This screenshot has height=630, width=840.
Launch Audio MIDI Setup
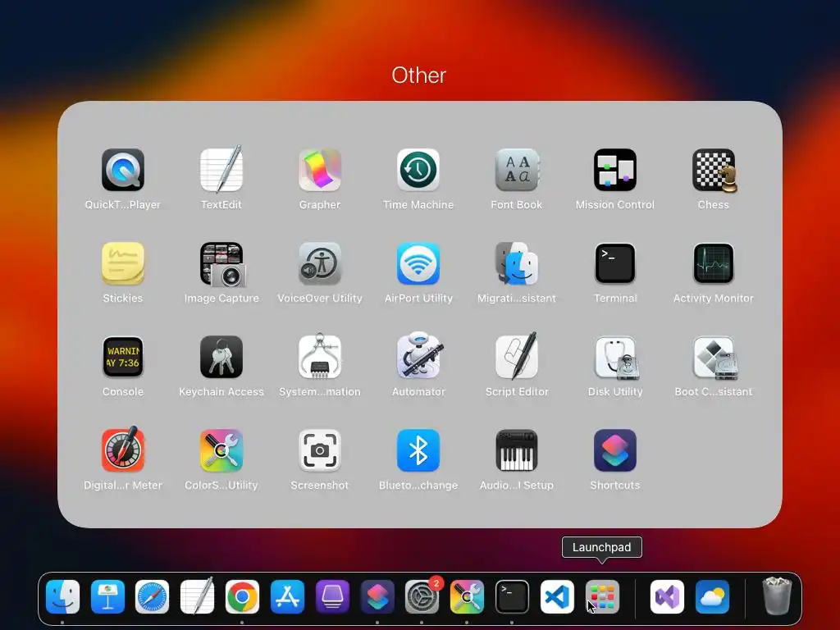point(517,450)
